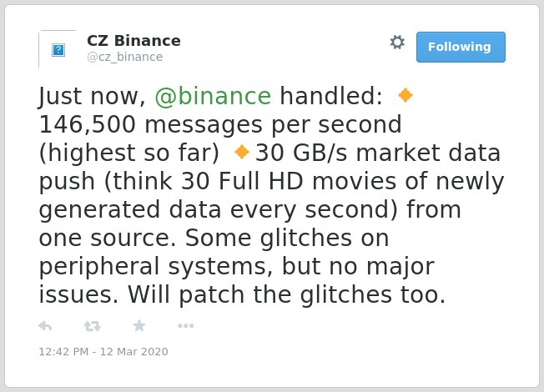Click the text 'push (think 30 Full HD movies'

(218, 181)
